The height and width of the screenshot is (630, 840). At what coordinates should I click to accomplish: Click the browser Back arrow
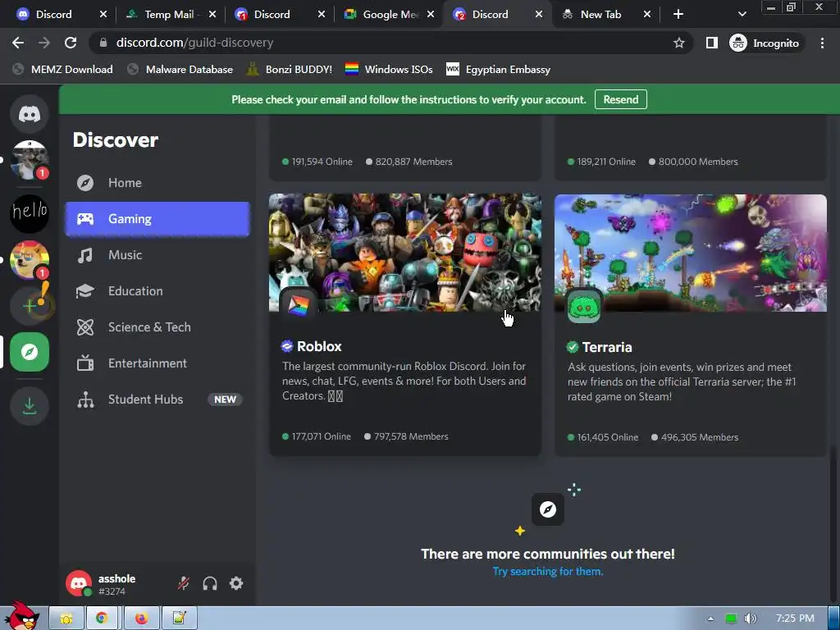point(18,43)
